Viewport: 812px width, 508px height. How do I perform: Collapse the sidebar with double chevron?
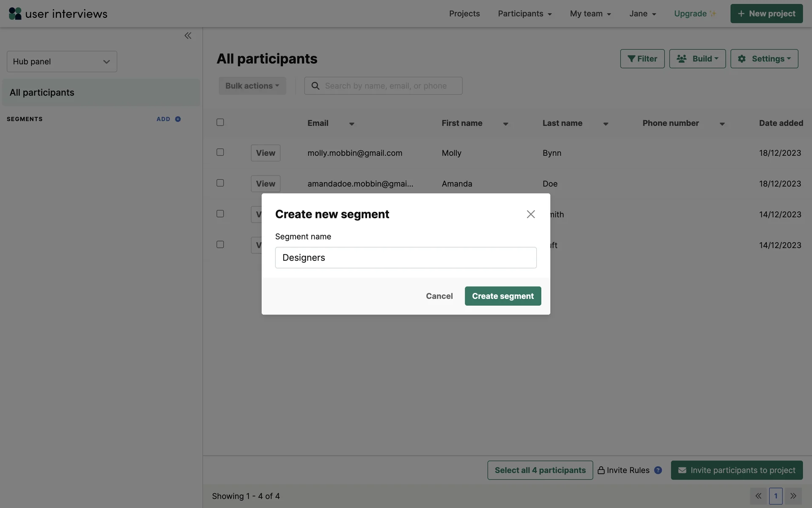(x=188, y=36)
